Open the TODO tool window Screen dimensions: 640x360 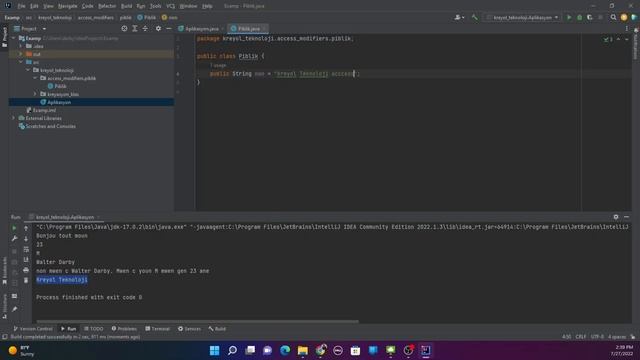[x=93, y=329]
